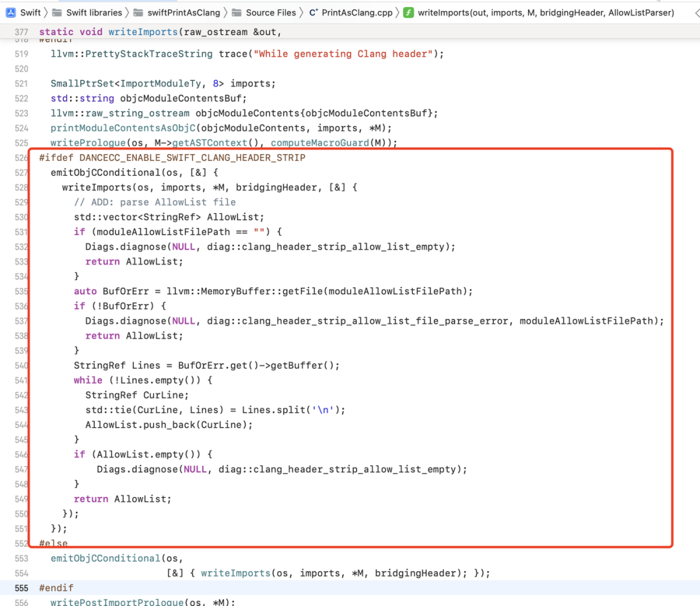Click line number 526 in the gutter
This screenshot has width=700, height=606.
(x=21, y=157)
